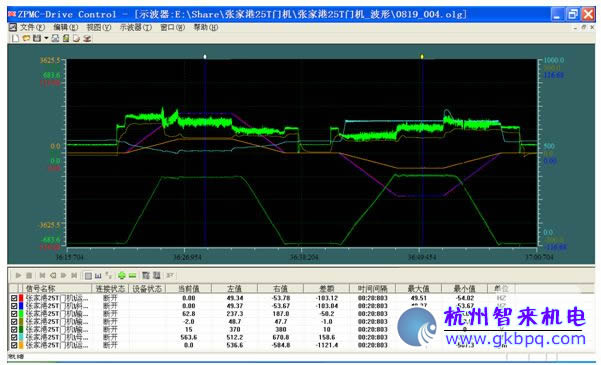Jump to first sample with skip-back icon
The image size is (601, 365).
[x=42, y=275]
